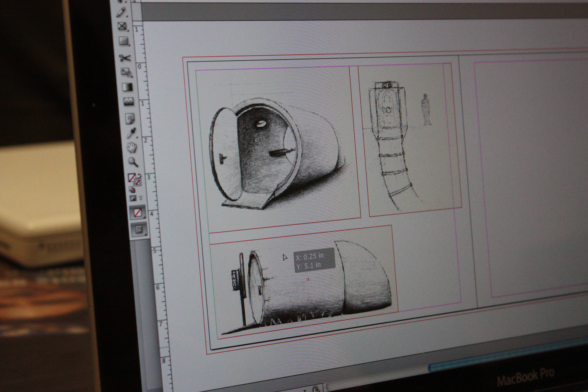Pick the Scissors tool

coord(125,58)
